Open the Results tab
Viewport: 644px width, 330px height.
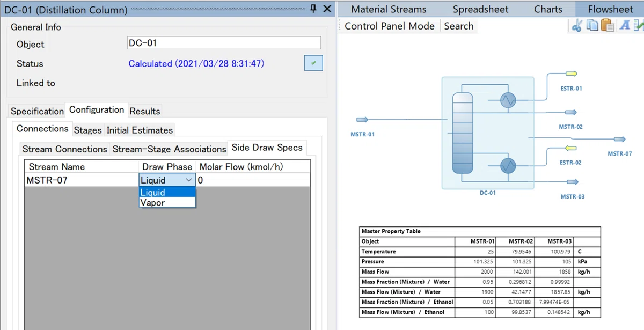pos(145,111)
